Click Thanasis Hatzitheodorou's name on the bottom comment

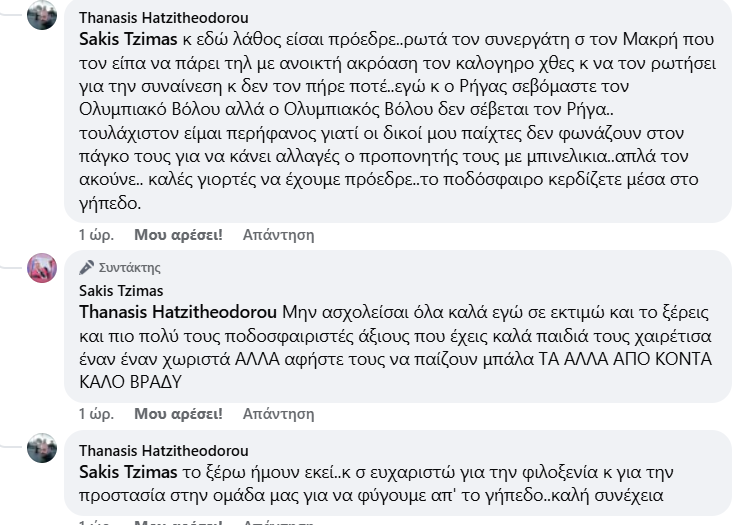(164, 450)
